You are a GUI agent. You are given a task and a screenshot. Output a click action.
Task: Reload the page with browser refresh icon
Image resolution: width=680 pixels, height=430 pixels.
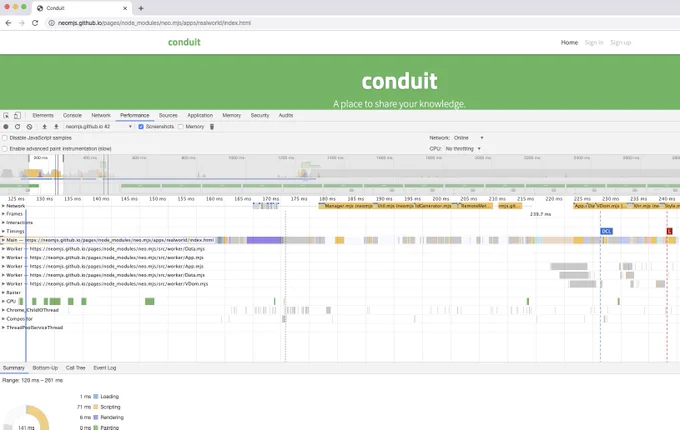tap(35, 23)
